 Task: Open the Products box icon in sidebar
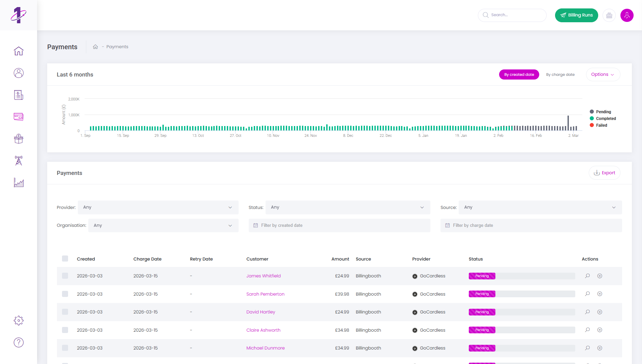click(x=19, y=139)
